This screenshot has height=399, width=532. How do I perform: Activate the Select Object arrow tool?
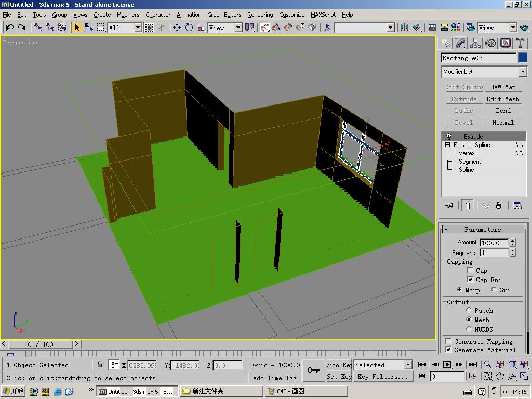pos(77,28)
